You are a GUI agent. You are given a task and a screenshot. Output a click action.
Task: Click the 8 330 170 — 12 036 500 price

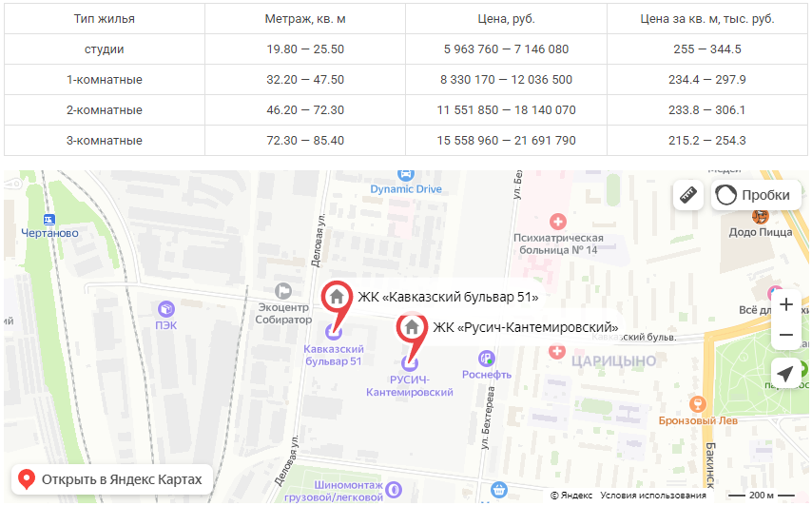pyautogui.click(x=506, y=80)
